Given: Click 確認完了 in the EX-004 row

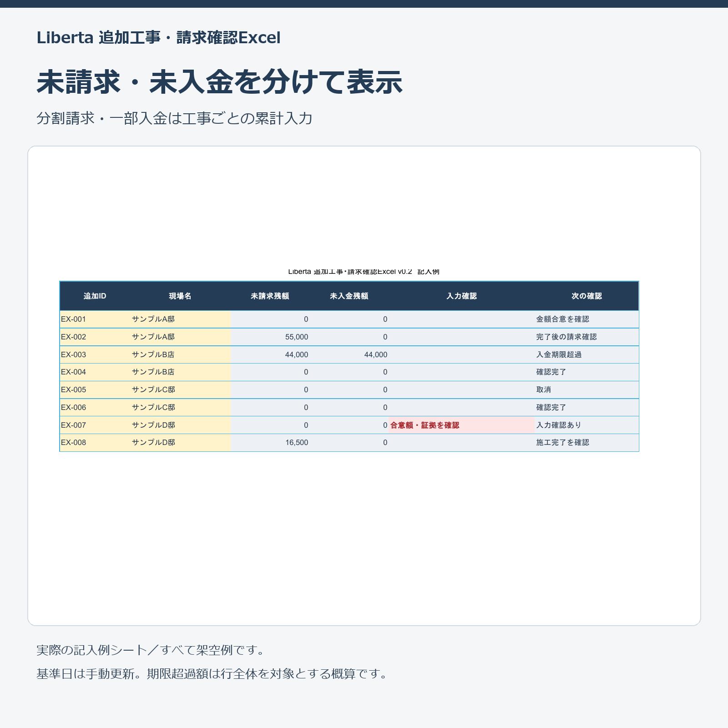Looking at the screenshot, I should tap(586, 372).
